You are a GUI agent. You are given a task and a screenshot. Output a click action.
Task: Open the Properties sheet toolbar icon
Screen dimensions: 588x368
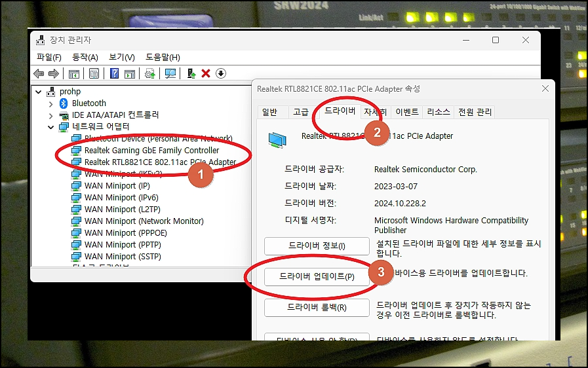[x=94, y=73]
